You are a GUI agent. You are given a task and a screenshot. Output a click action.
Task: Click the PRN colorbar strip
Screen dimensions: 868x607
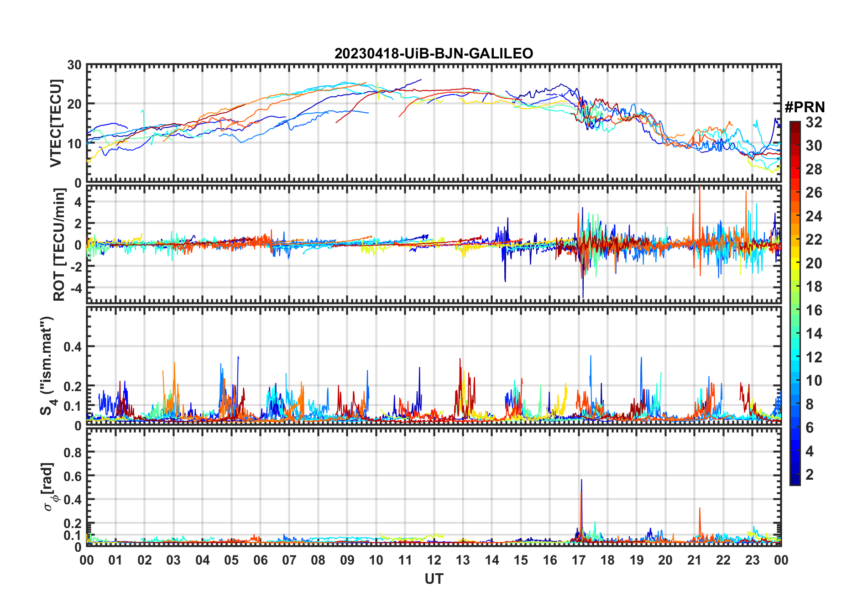tap(795, 303)
